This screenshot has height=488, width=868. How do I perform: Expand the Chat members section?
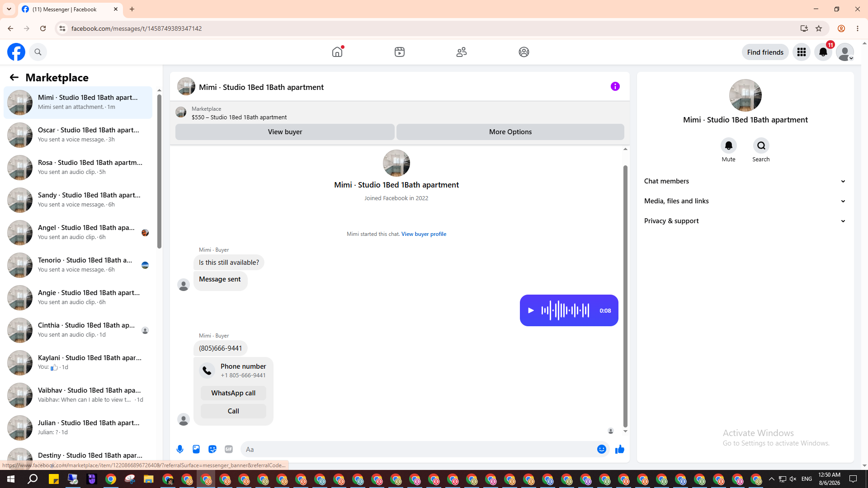click(x=745, y=181)
